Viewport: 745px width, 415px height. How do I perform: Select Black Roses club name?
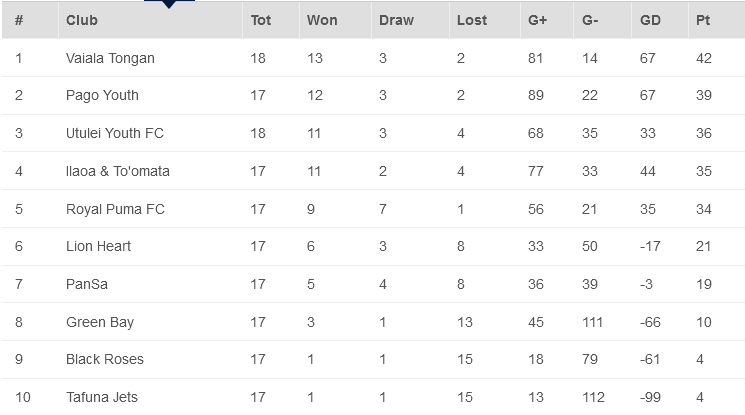pos(105,359)
